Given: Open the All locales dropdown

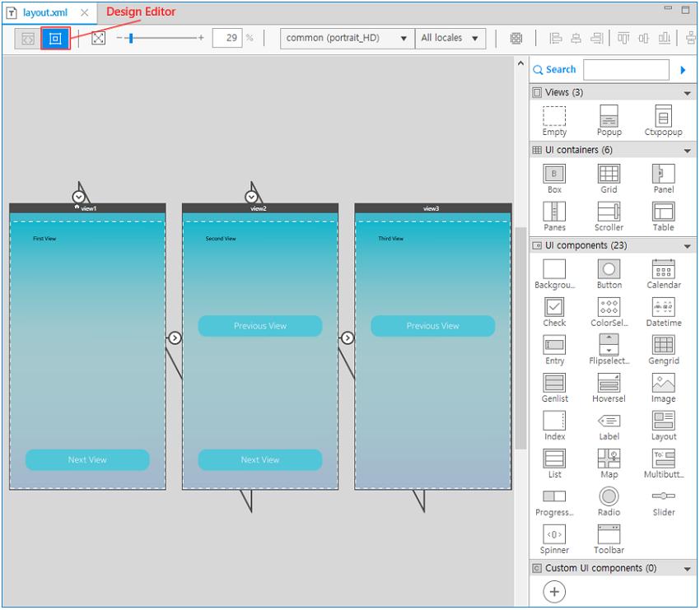Looking at the screenshot, I should 450,38.
